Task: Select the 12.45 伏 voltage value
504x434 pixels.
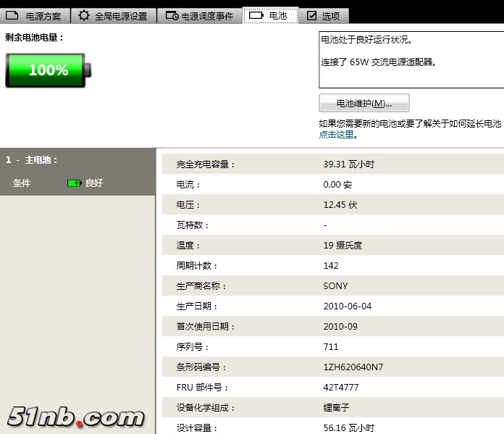Action: 340,205
